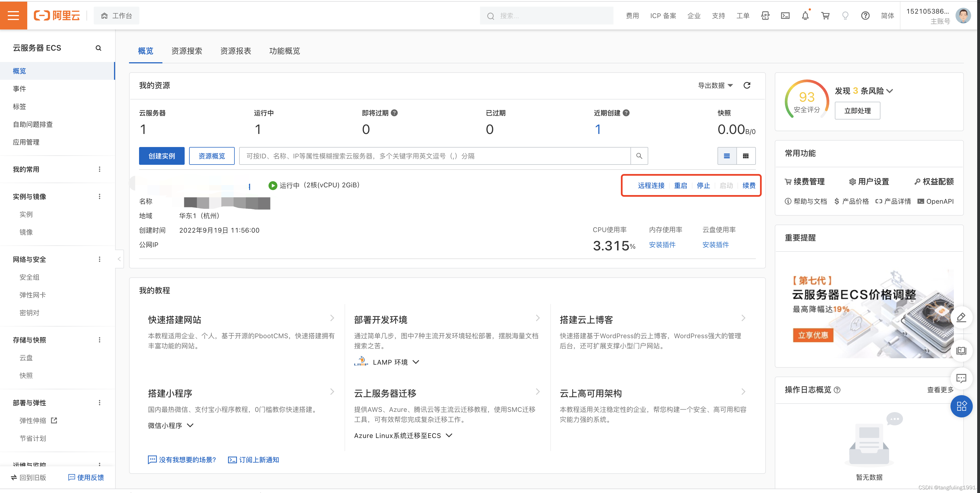Open 我的常用 options dots menu
Viewport: 980px width, 493px height.
tap(100, 169)
